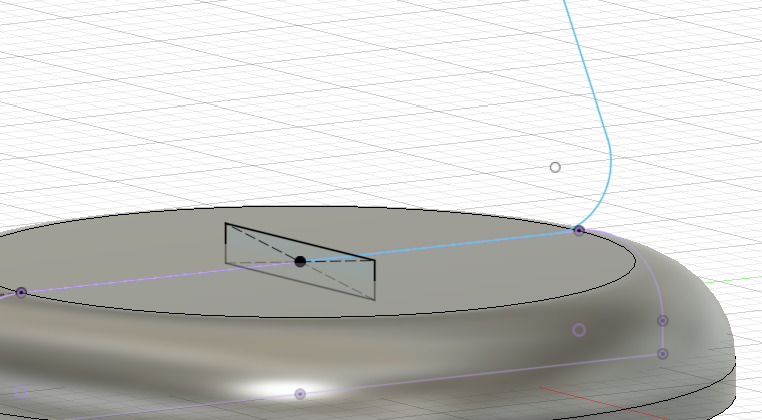Select purple line from left rim to center

(x=160, y=277)
